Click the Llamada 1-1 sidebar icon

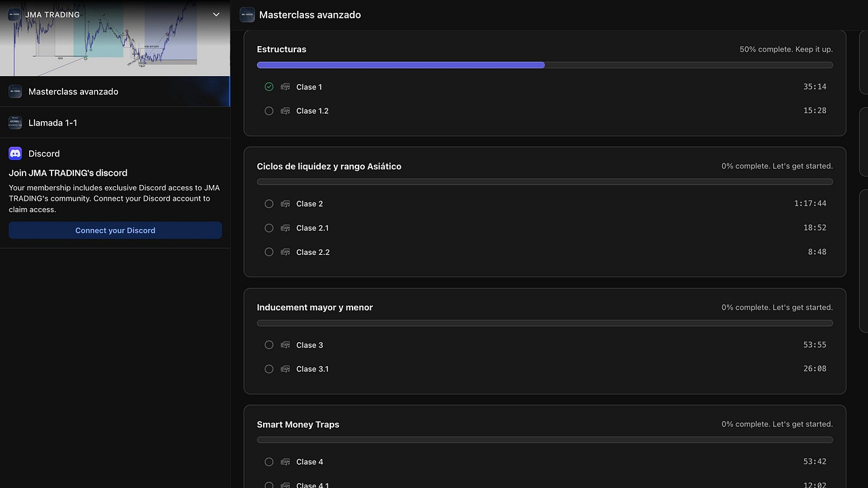pos(15,123)
